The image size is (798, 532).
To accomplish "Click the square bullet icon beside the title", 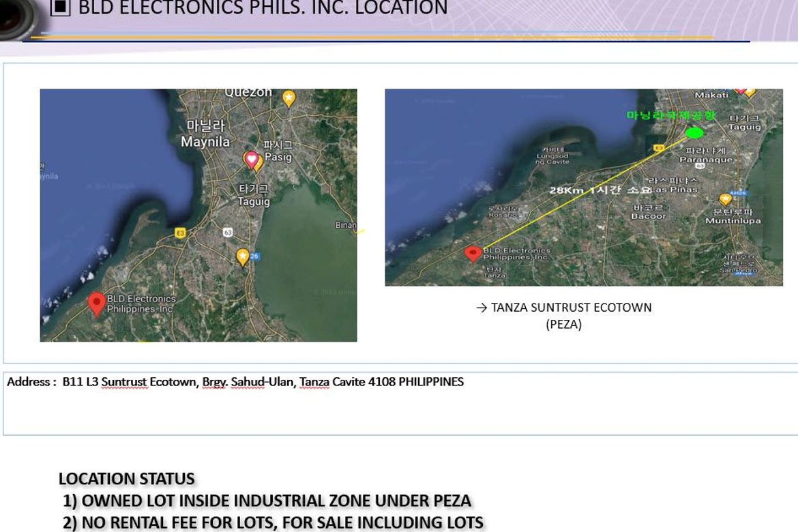I will [x=61, y=7].
